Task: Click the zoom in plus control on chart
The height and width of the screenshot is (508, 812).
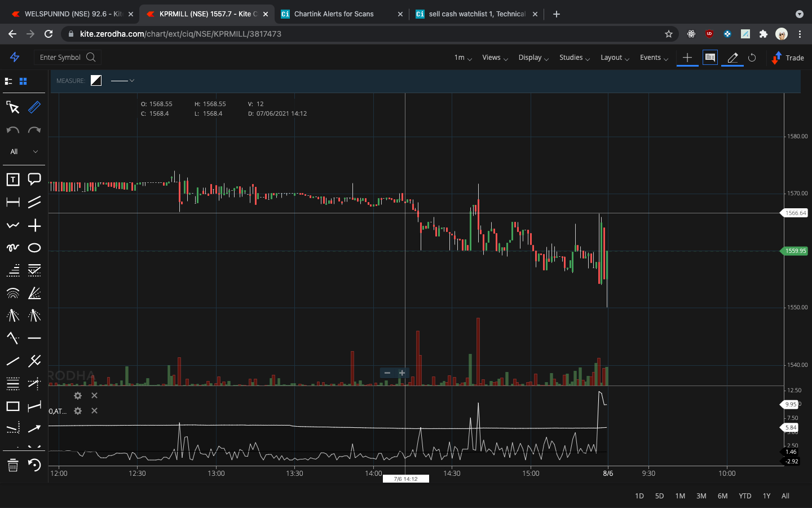Action: tap(401, 373)
